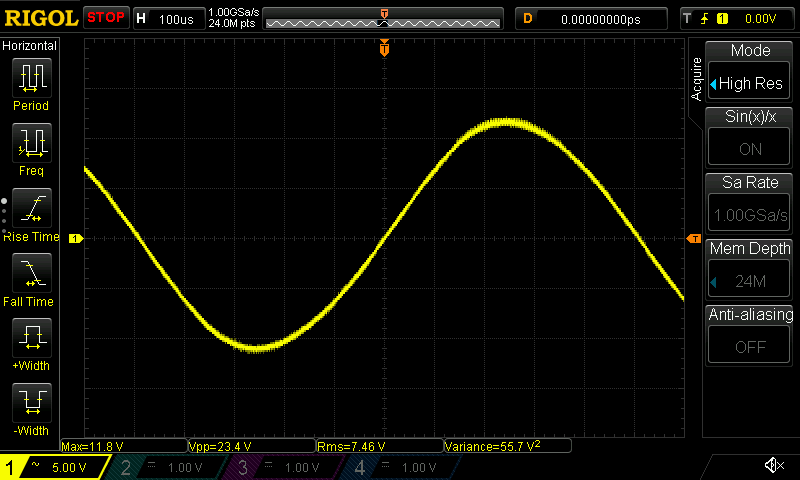
Task: Select the Freq measurement icon
Action: coord(31,143)
